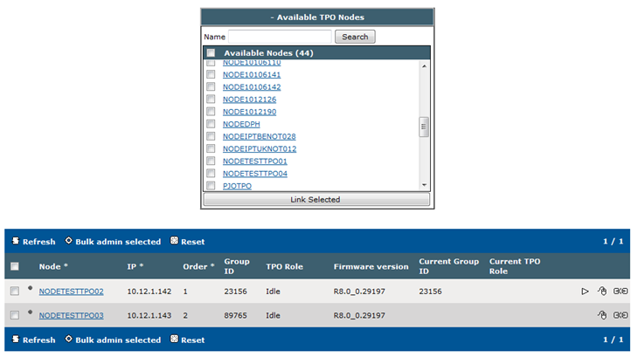Image resolution: width=638 pixels, height=364 pixels.
Task: Tick the checkbox for NODEIPTUKNOT012
Action: click(211, 148)
